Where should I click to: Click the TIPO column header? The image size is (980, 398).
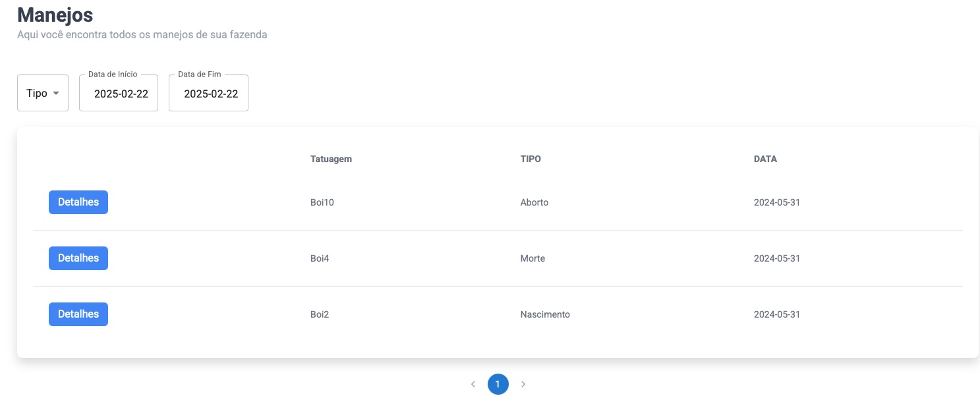pyautogui.click(x=531, y=159)
